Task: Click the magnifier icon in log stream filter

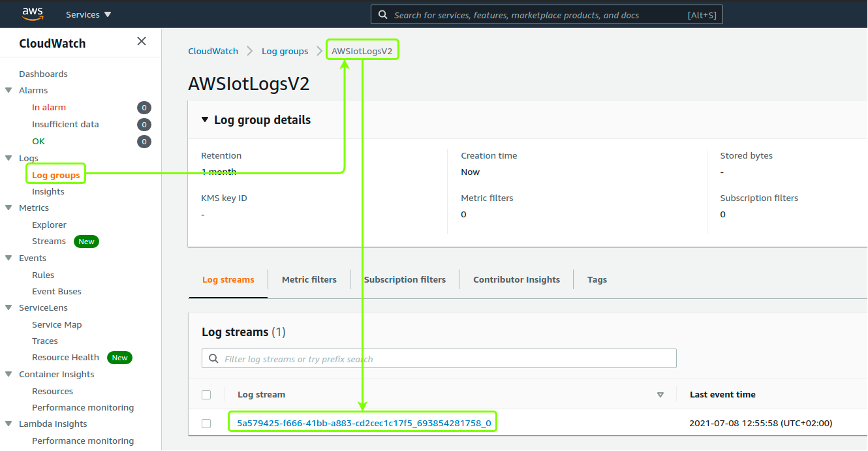Action: tap(213, 358)
